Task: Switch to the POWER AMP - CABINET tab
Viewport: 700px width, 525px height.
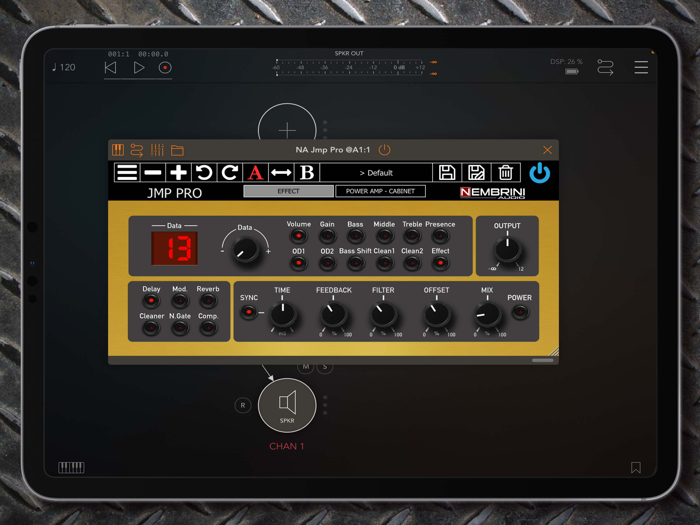Action: click(380, 191)
